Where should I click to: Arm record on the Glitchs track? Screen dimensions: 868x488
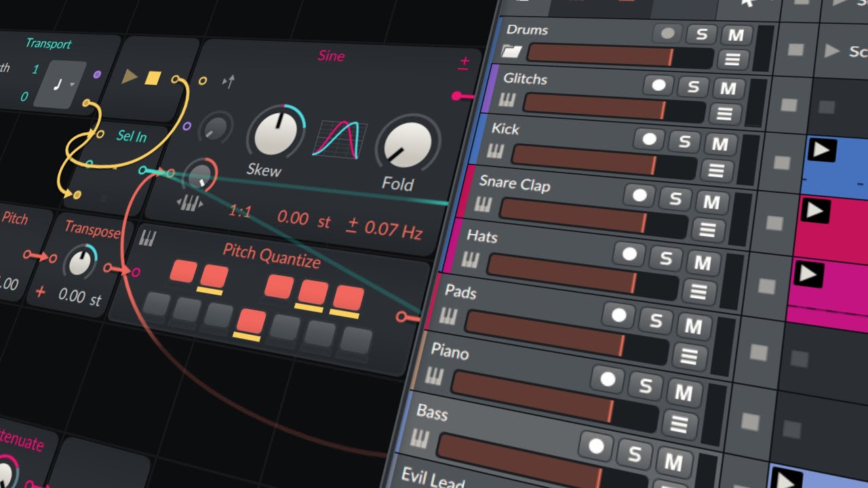tap(658, 85)
